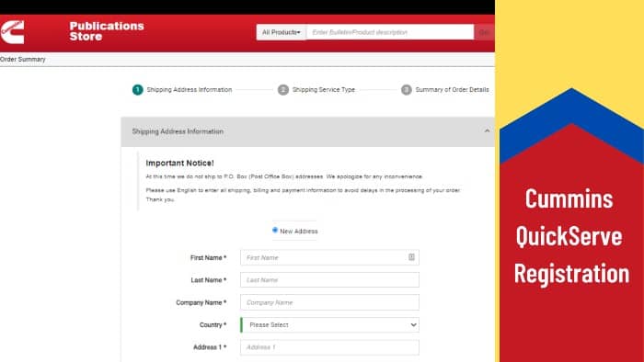Viewport: 644px width, 362px height.
Task: Click the First Name * label
Action: tap(208, 258)
